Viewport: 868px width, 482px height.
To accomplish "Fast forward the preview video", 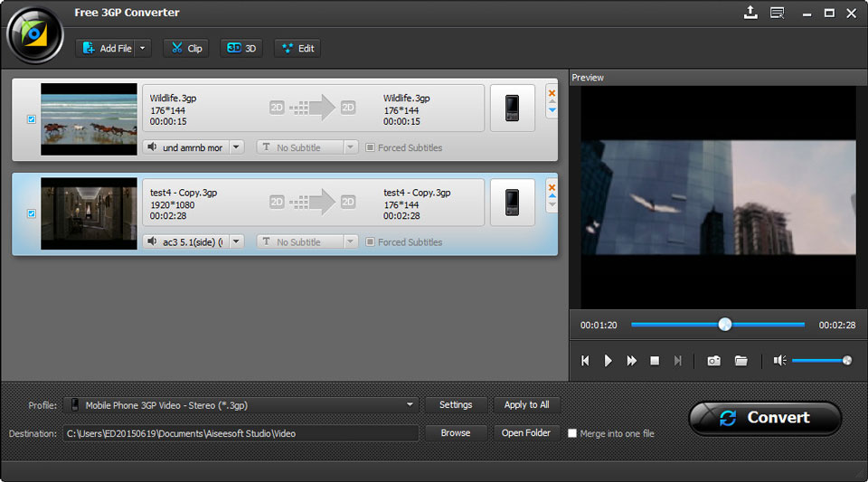I will 631,361.
